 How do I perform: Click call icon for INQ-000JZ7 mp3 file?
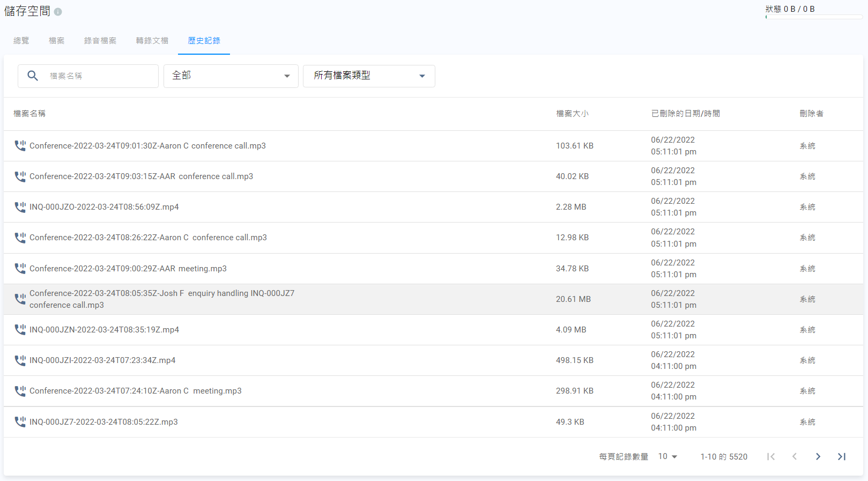pos(20,422)
